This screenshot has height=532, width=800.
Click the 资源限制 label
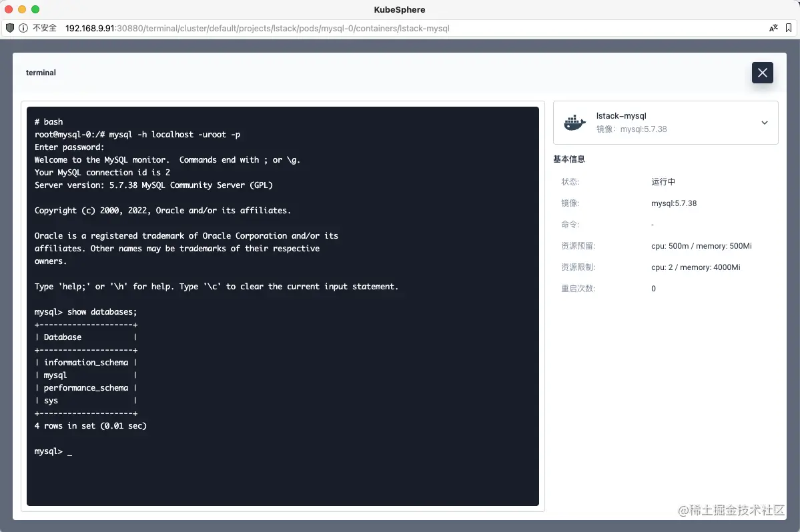coord(578,267)
